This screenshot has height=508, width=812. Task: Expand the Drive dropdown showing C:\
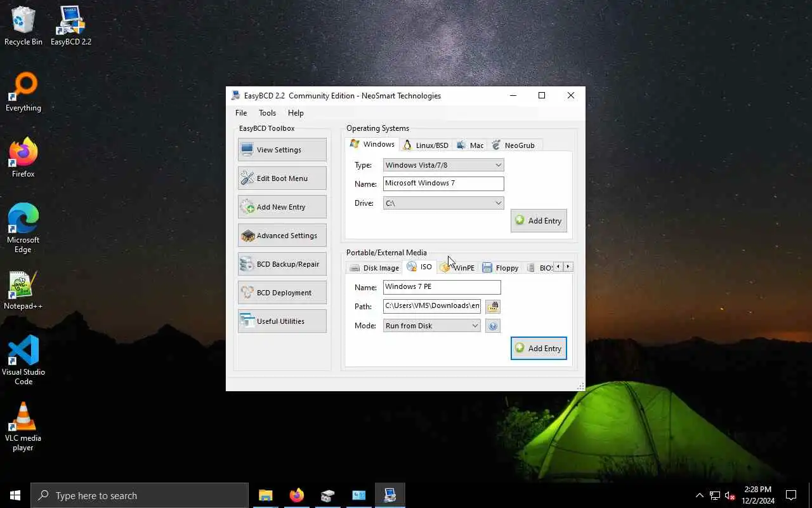pyautogui.click(x=443, y=203)
